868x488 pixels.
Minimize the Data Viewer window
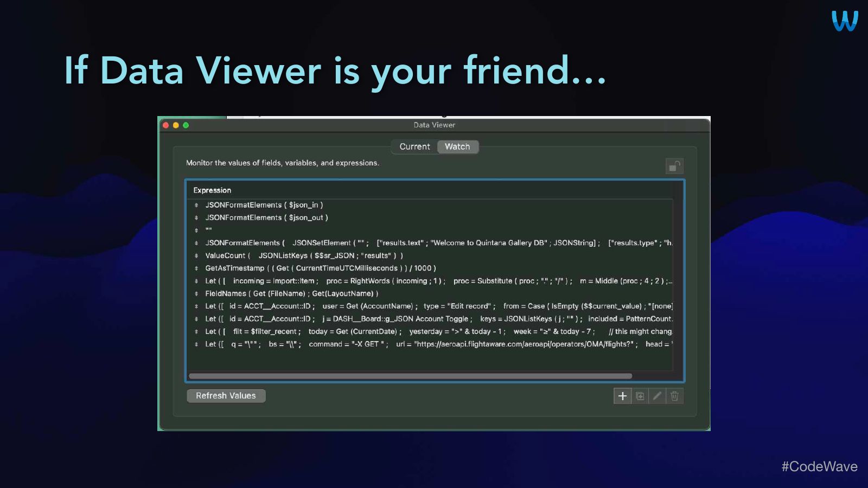click(176, 125)
